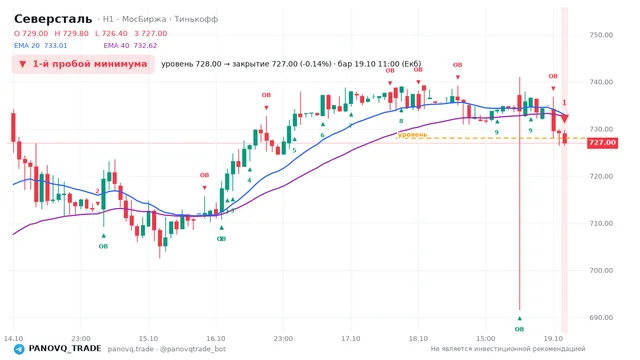The height and width of the screenshot is (360, 640).
Task: Click the large red triangle breakout marker
Action: click(x=564, y=119)
